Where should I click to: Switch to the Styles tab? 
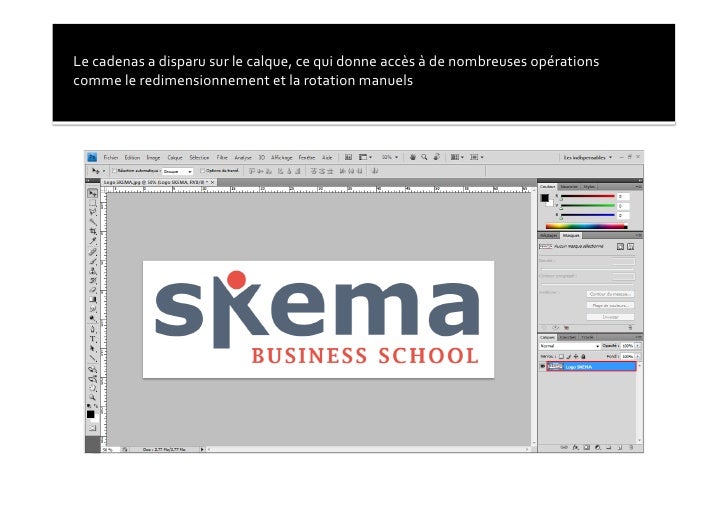(x=589, y=187)
